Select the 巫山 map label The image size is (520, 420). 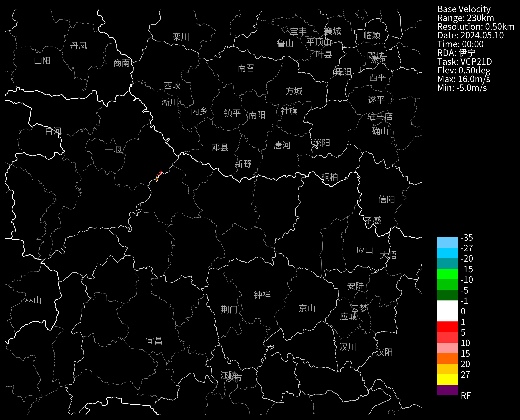(33, 300)
